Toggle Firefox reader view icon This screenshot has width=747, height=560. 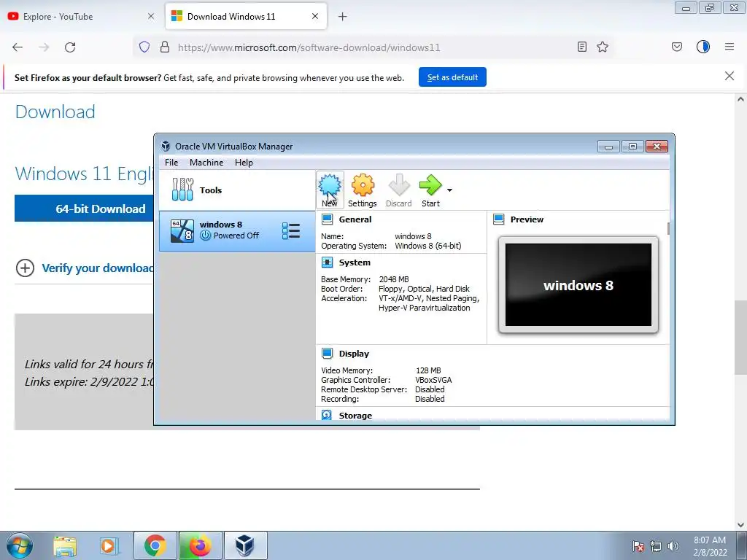pos(581,47)
